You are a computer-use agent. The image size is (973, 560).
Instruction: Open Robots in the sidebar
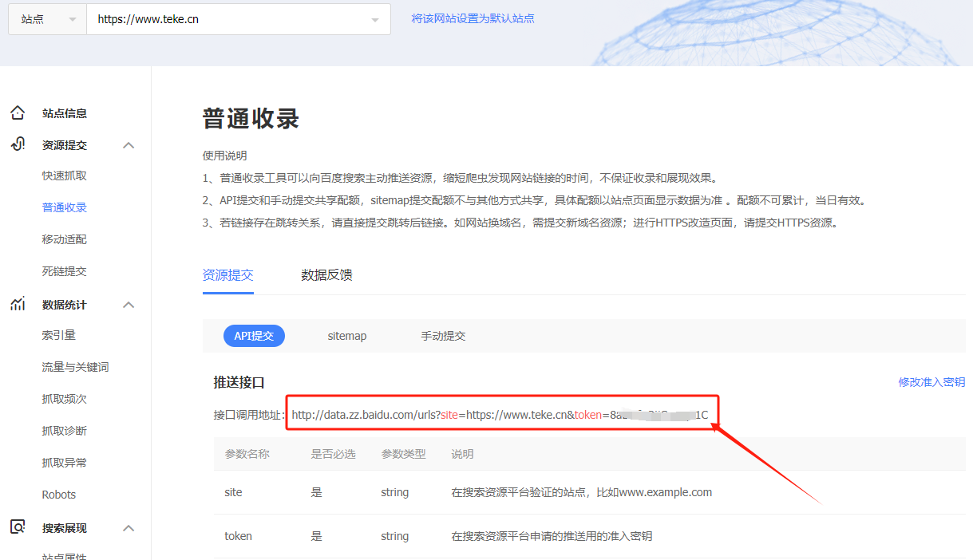pyautogui.click(x=59, y=495)
